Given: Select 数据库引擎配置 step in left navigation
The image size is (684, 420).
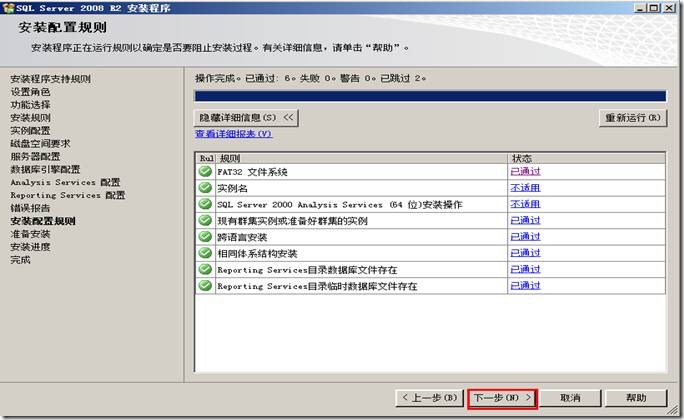Looking at the screenshot, I should [45, 170].
